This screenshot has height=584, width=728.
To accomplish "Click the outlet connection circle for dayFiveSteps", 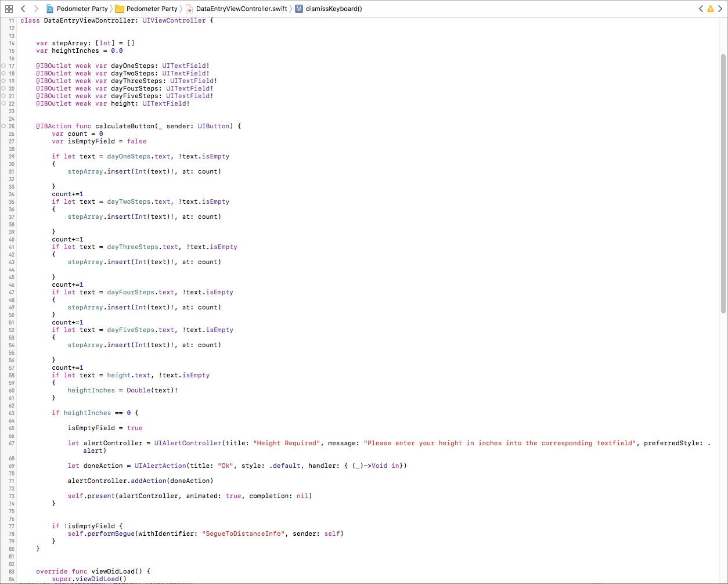I will [3, 96].
